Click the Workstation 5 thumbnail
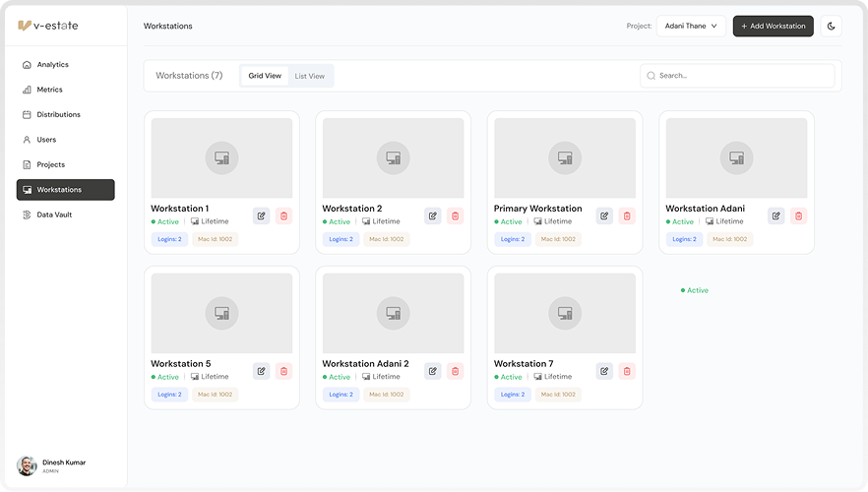 [x=222, y=313]
